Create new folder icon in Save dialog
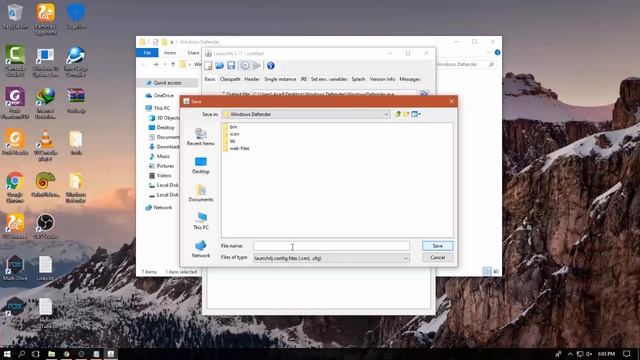Image resolution: width=640 pixels, height=360 pixels. (406, 114)
